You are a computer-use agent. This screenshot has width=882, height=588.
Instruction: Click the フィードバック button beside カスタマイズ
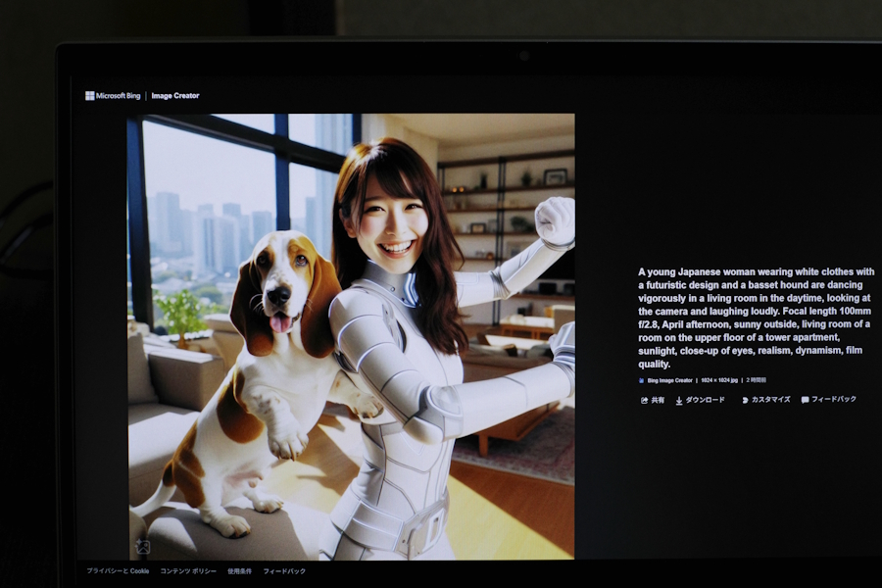pos(828,400)
